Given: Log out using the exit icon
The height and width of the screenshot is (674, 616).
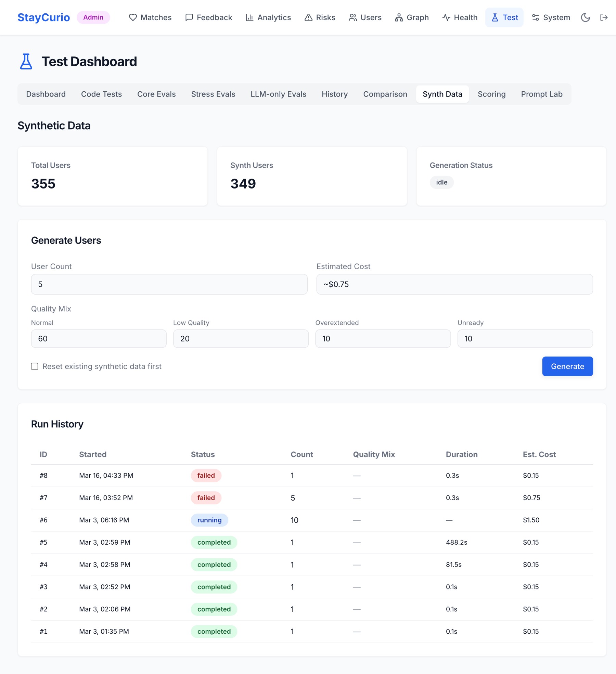Looking at the screenshot, I should pos(604,17).
